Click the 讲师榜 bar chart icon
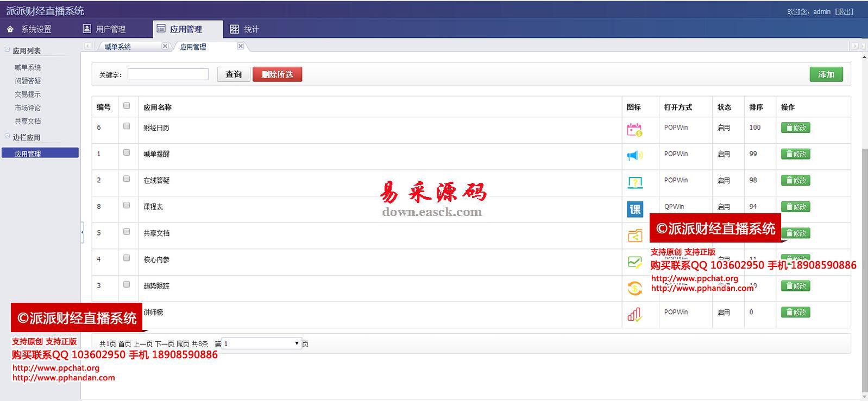Image resolution: width=868 pixels, height=401 pixels. [634, 314]
